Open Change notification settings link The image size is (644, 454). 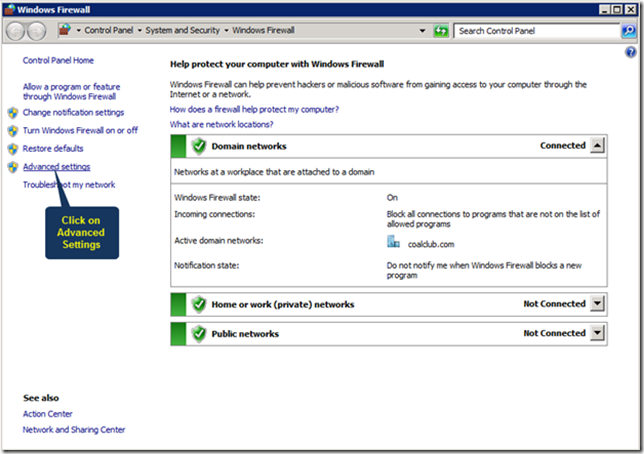click(73, 113)
